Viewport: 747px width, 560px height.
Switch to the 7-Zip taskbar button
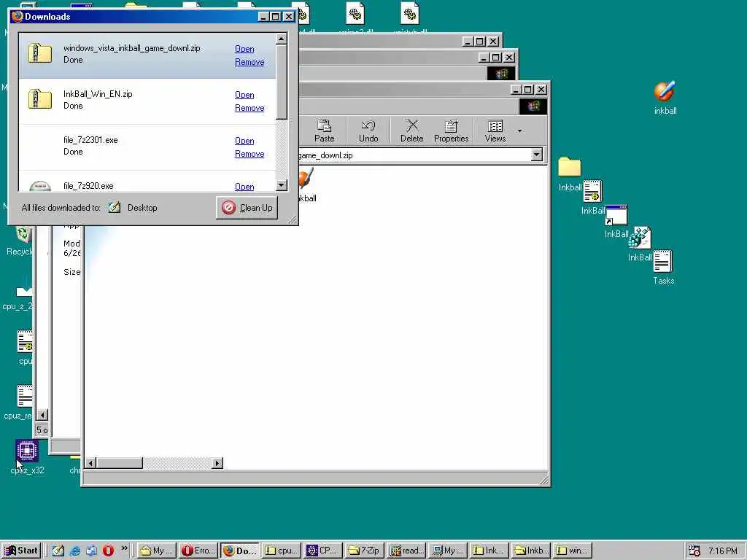364,551
